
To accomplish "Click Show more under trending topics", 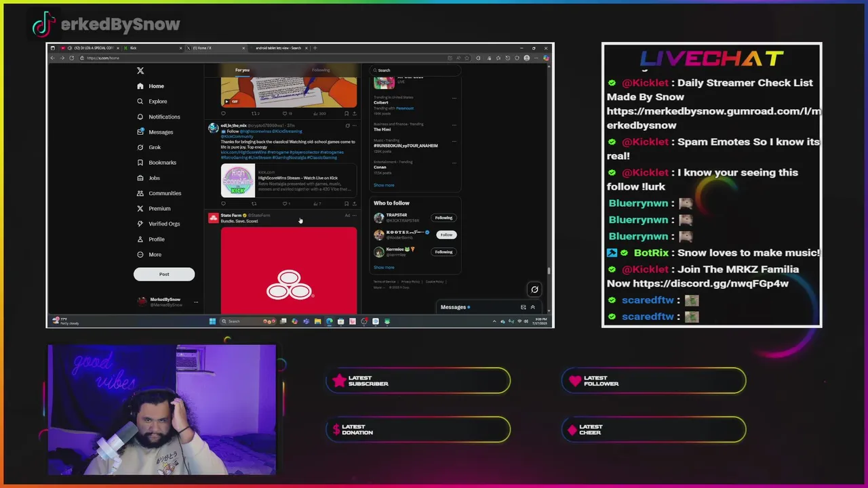I will click(x=384, y=185).
